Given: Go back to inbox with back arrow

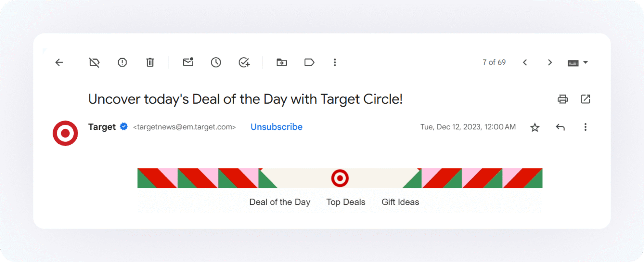Looking at the screenshot, I should [x=59, y=62].
